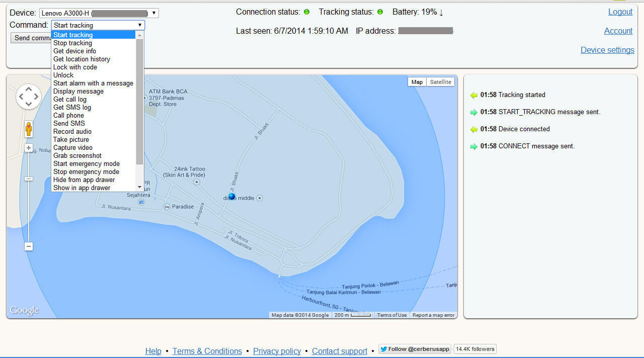Click the command list scrollbar thumb
This screenshot has width=644, height=358.
pyautogui.click(x=140, y=102)
